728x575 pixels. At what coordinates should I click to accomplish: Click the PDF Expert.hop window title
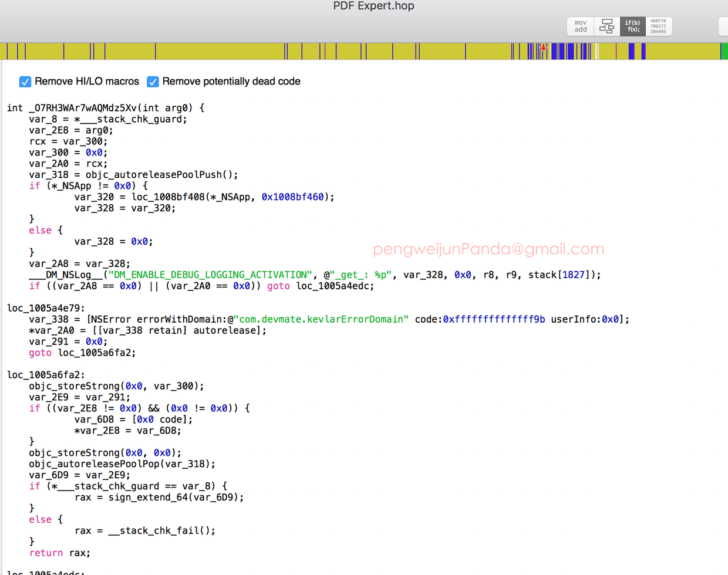[374, 6]
